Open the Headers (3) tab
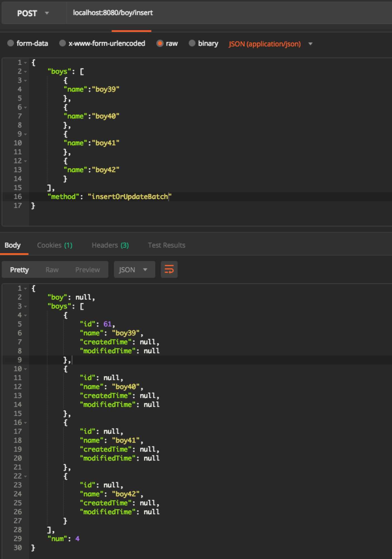The image size is (392, 559). click(x=110, y=245)
